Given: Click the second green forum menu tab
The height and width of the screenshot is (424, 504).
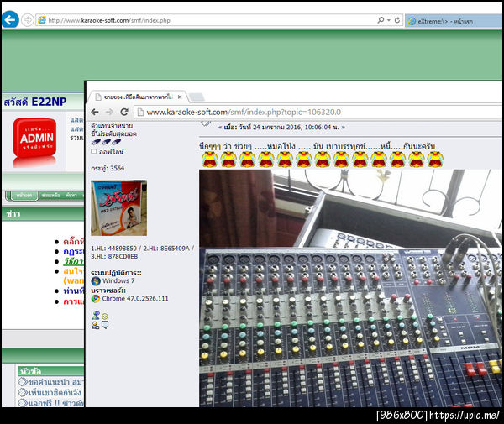Looking at the screenshot, I should pyautogui.click(x=50, y=196).
